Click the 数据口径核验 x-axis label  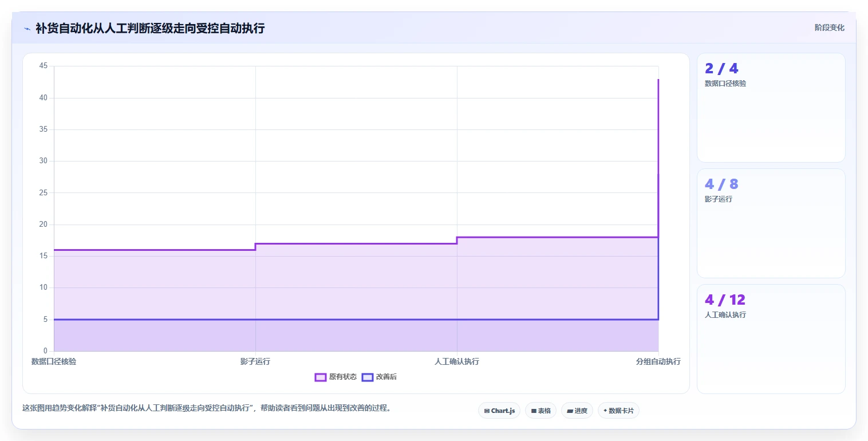click(x=54, y=362)
